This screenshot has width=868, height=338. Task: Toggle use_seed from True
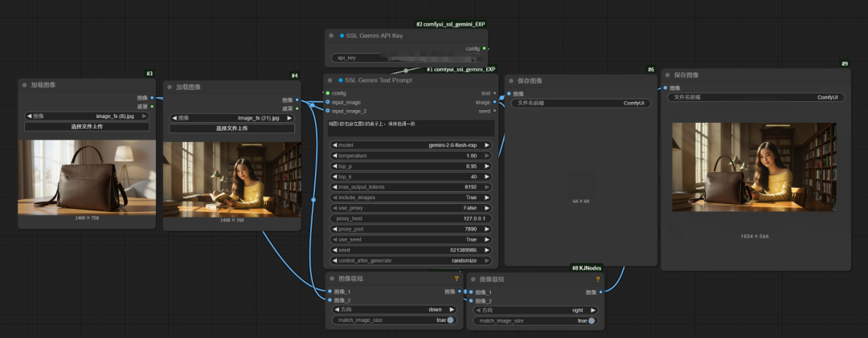click(x=410, y=239)
